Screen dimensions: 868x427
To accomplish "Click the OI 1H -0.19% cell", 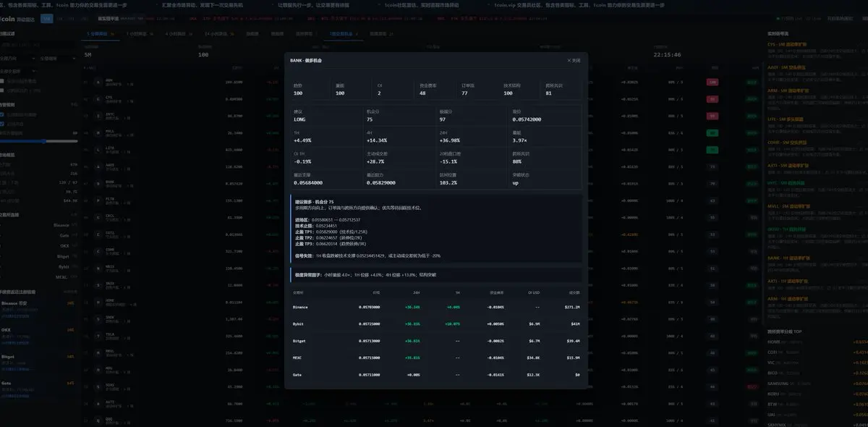I will [x=325, y=158].
